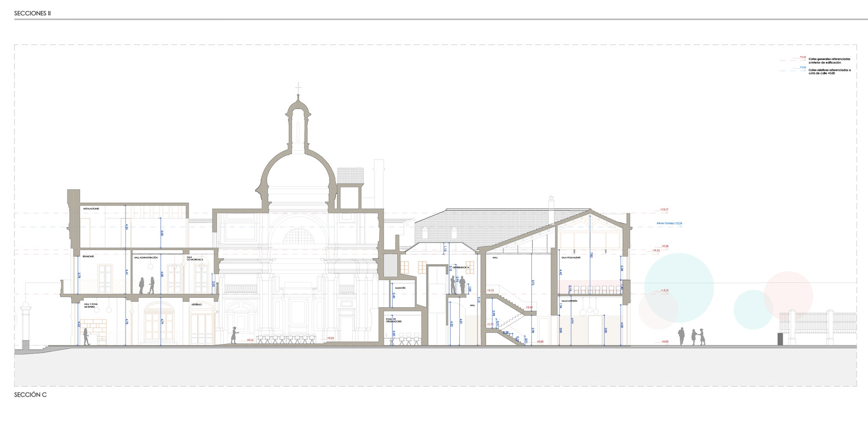Click the +13,17 elevation marker
The height and width of the screenshot is (424, 868).
coord(664,210)
